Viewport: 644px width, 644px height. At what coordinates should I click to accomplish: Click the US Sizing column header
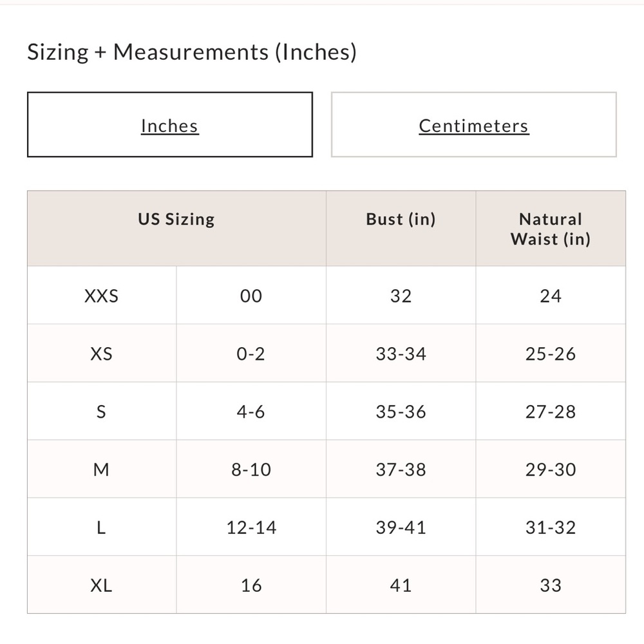(176, 229)
